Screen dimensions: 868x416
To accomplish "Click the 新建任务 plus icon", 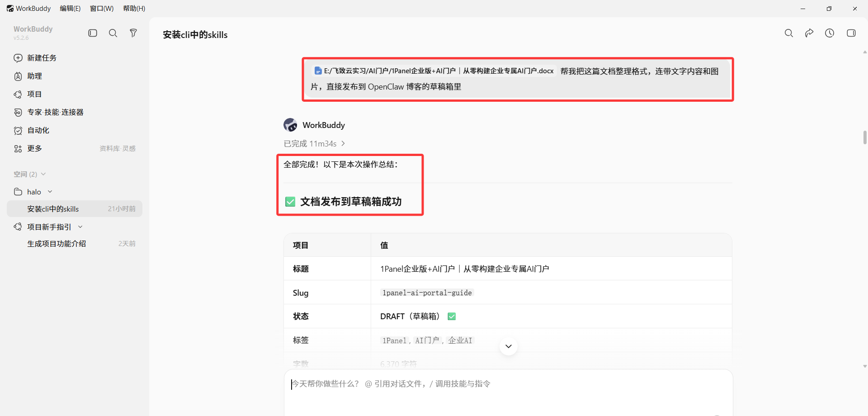I will (x=18, y=58).
